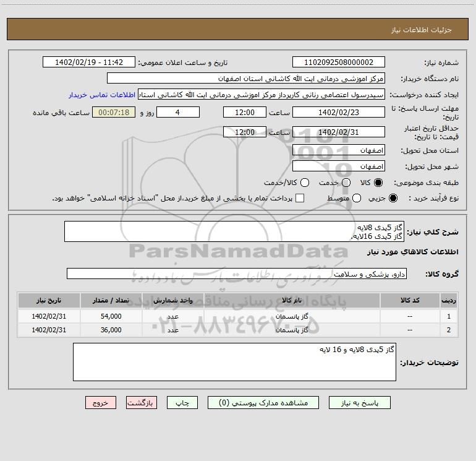Screen dimensions: 476x461
Task: Toggle the اسناد خزانه اسلامی payment checkbox
Action: [x=300, y=198]
